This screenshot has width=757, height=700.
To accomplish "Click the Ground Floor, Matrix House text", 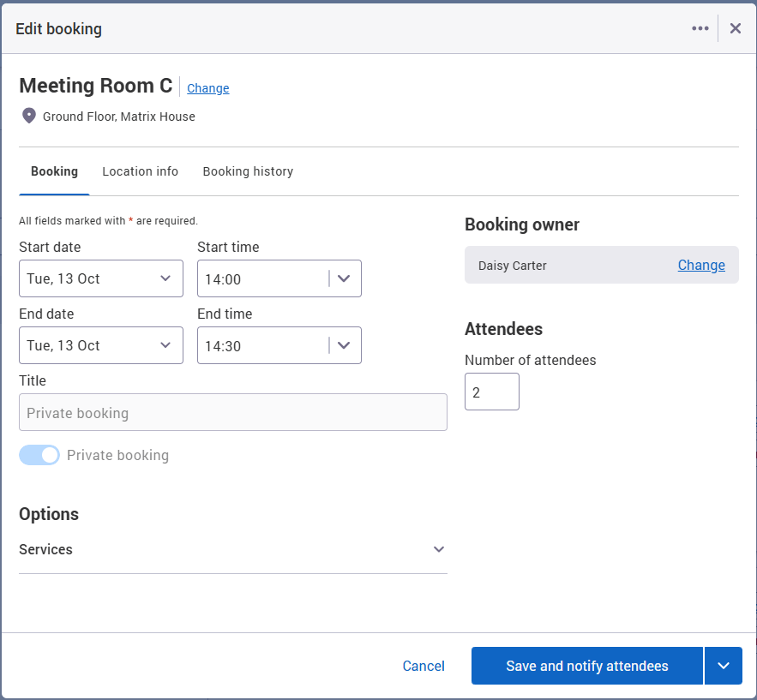I will 119,117.
